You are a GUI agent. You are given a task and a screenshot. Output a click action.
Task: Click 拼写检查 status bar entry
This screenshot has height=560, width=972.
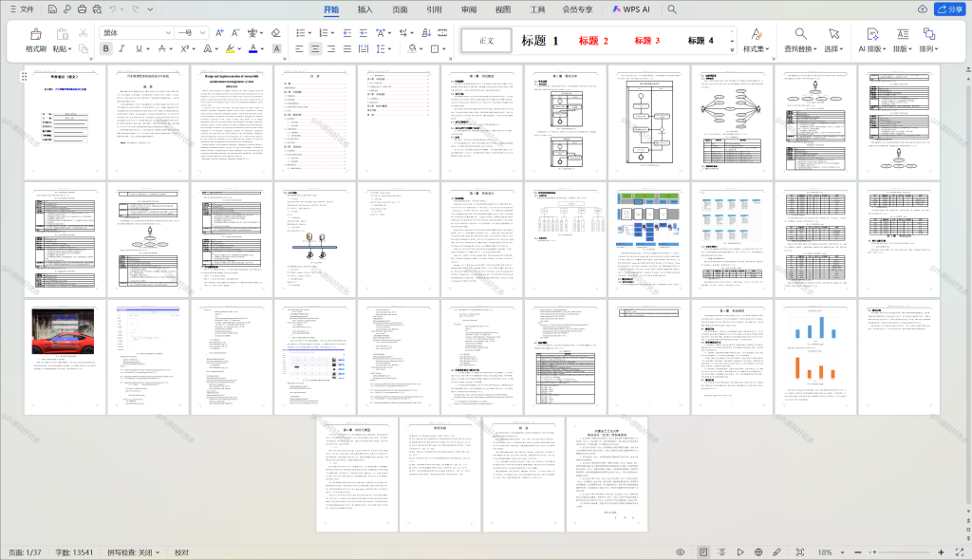point(133,552)
